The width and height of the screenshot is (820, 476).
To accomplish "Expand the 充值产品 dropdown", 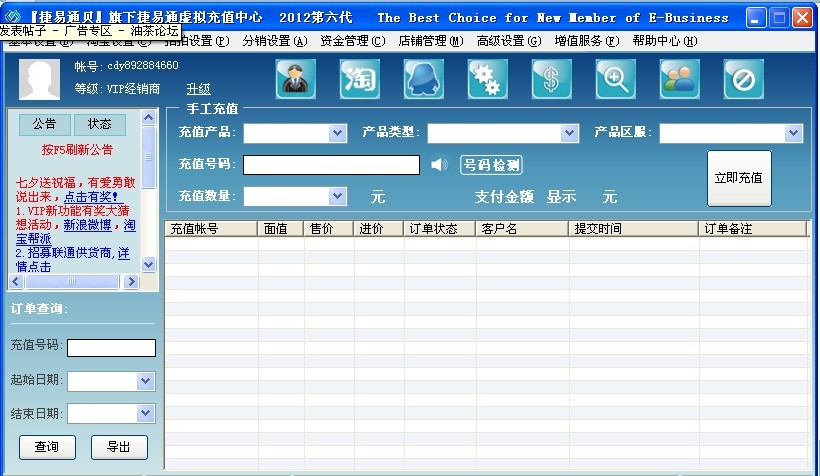I will (338, 133).
